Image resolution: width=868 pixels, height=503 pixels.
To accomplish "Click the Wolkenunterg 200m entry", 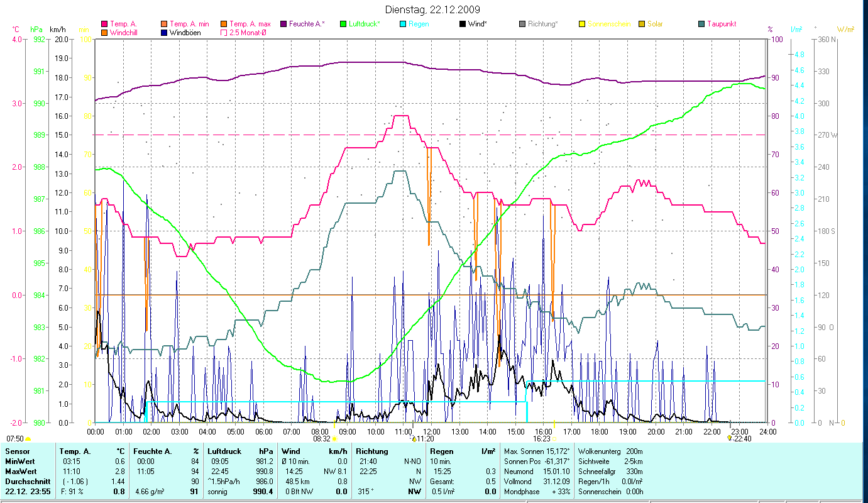I will tap(612, 451).
